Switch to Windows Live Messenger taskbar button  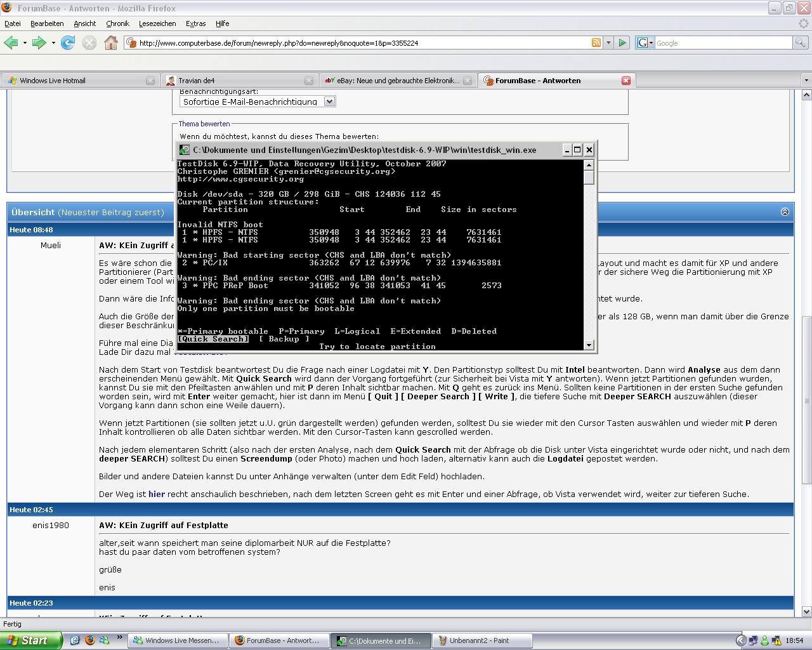tap(177, 640)
